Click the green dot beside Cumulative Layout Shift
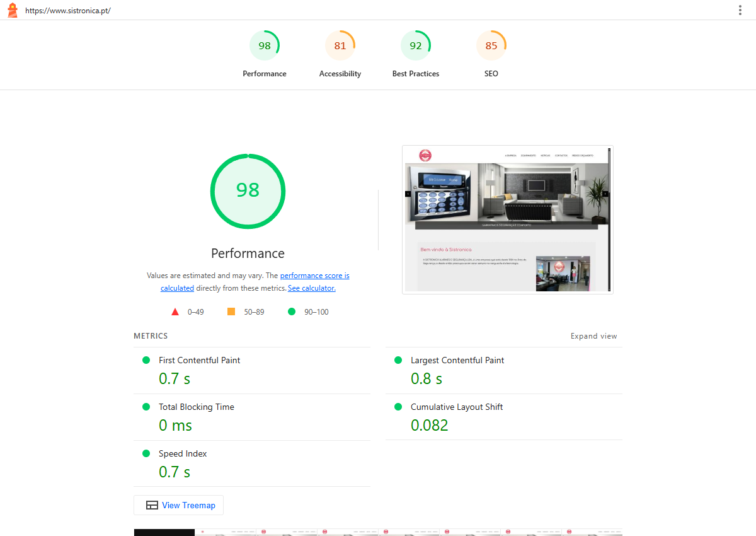Viewport: 756px width, 536px height. point(398,407)
